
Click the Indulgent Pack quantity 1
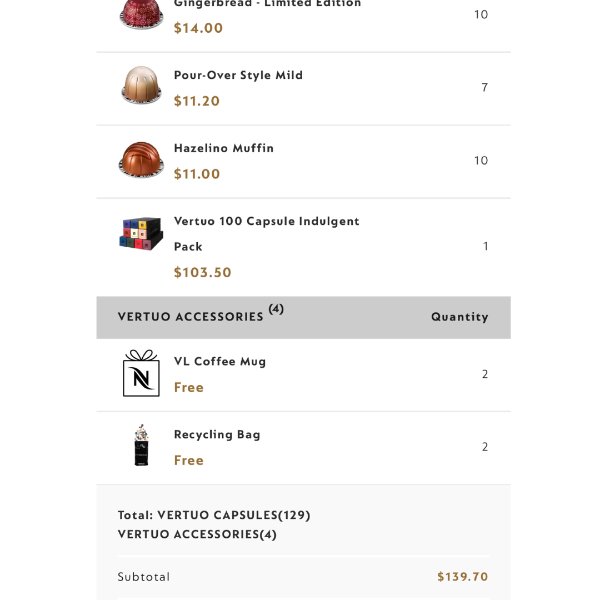(x=485, y=246)
